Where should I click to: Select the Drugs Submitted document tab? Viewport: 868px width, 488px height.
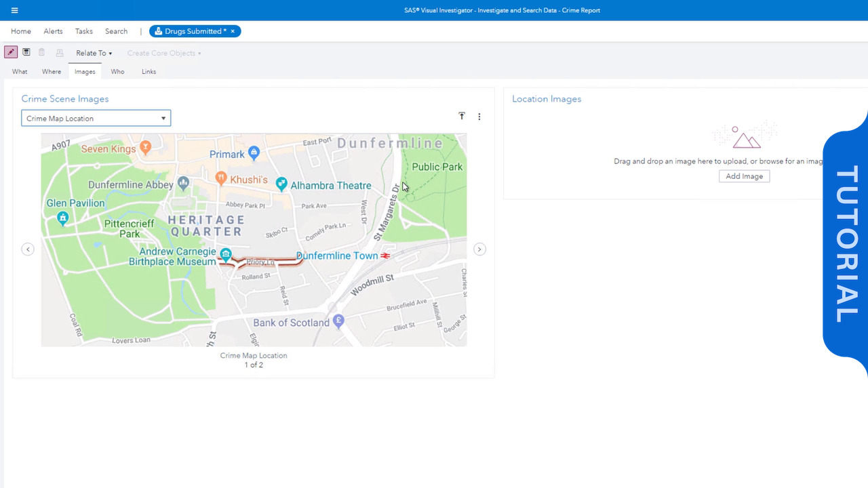tap(195, 31)
